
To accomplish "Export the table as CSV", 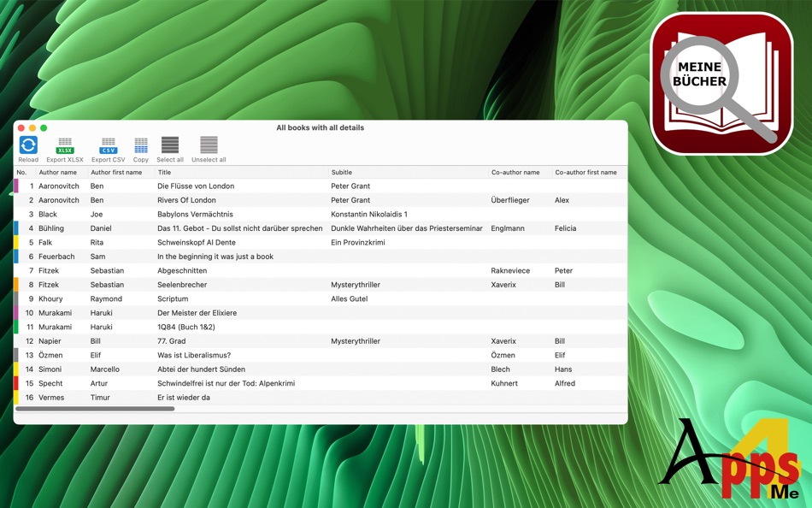I will 109,145.
